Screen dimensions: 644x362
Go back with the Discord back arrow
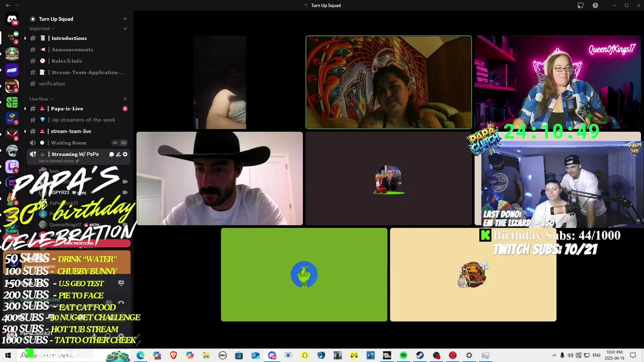pyautogui.click(x=8, y=6)
